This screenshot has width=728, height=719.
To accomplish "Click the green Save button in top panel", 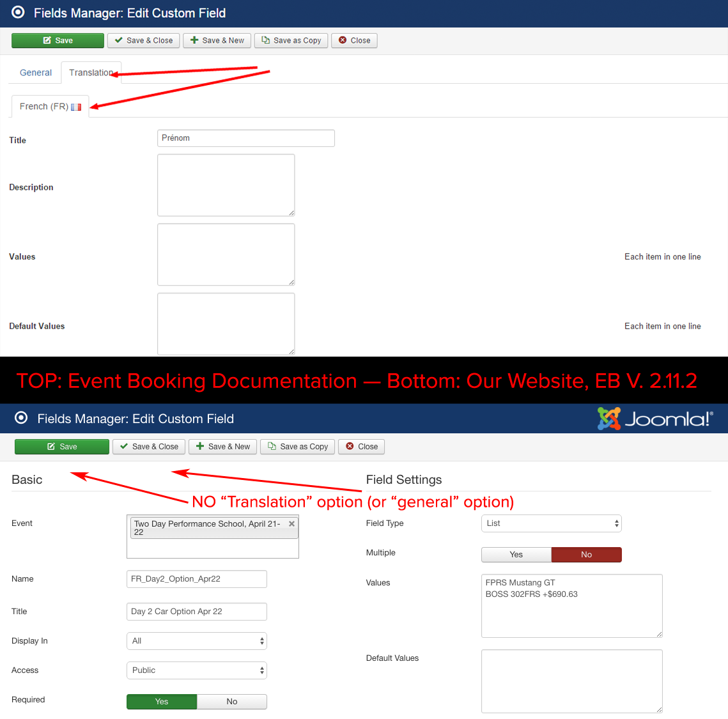I will tap(58, 40).
